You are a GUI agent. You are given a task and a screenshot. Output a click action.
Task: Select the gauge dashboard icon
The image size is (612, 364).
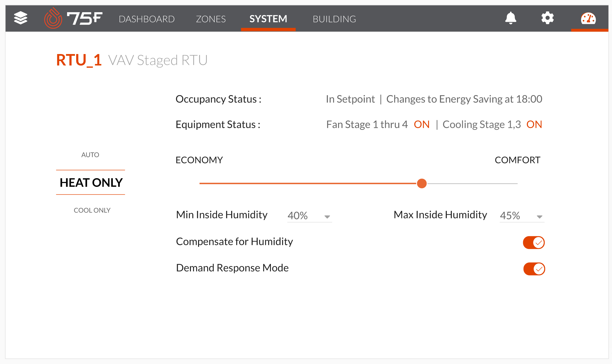(x=588, y=18)
